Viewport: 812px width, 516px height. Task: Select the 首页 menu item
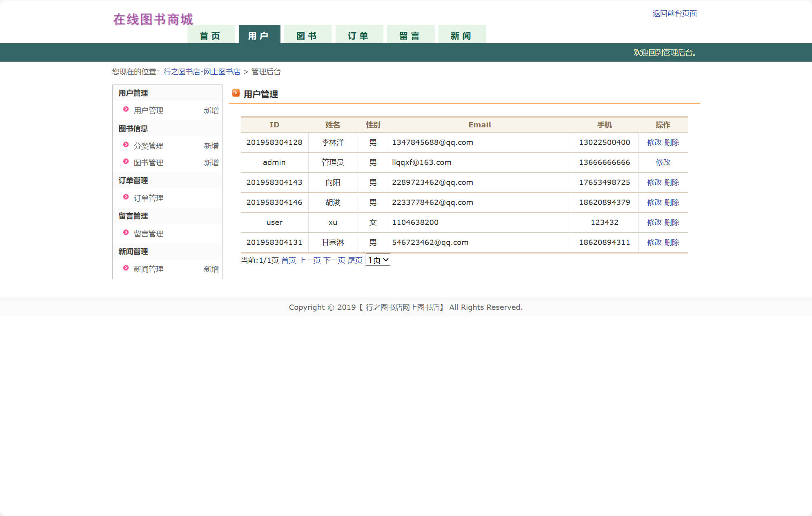pyautogui.click(x=210, y=35)
